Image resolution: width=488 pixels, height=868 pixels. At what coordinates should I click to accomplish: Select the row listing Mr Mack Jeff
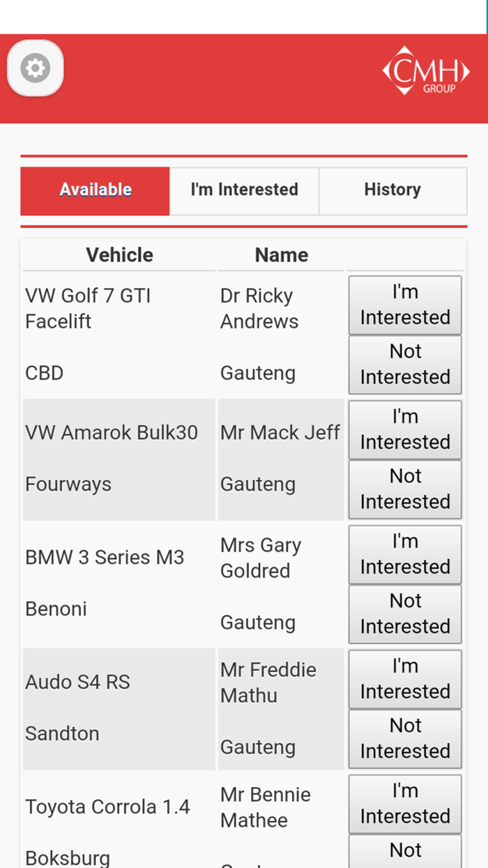tap(280, 433)
